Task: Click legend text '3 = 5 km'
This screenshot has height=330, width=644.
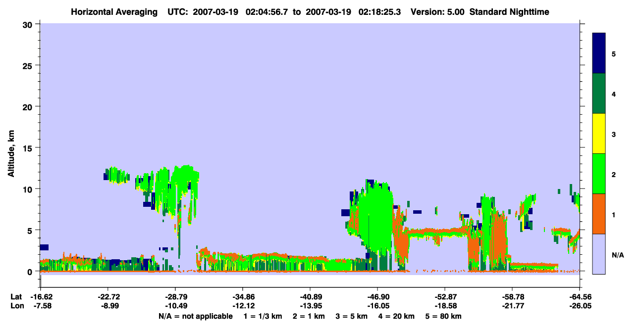Action: 351,316
